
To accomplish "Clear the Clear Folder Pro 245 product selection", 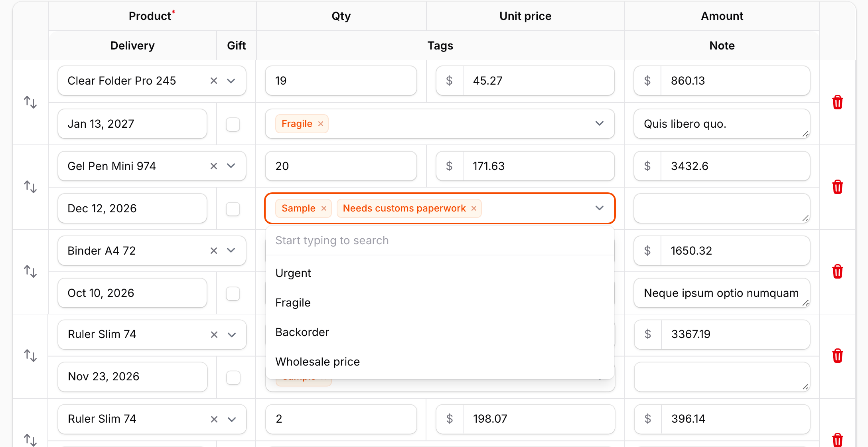I will tap(214, 81).
